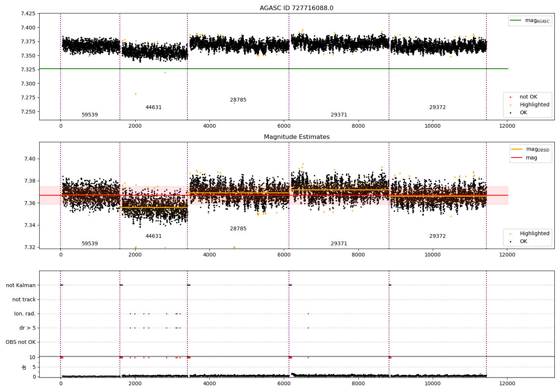
Task: Click OBSID label 44631 in the top plot
Action: [x=153, y=108]
